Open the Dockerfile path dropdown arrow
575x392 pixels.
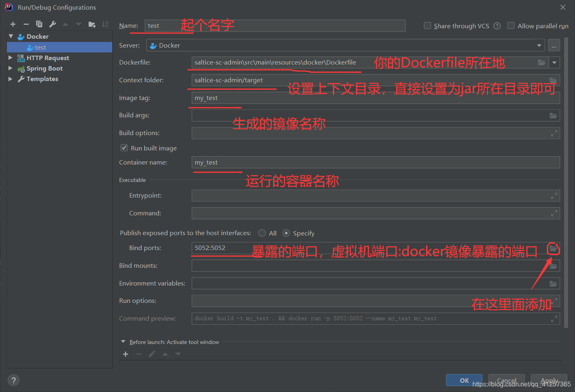click(554, 63)
